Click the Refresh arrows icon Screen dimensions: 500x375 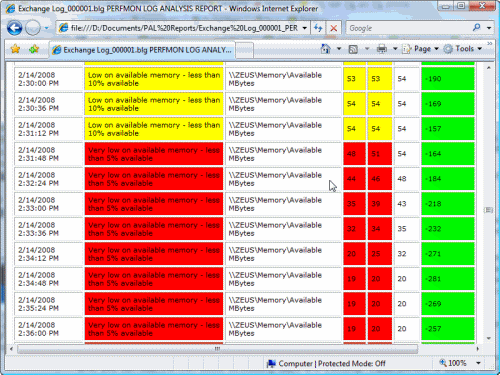click(x=318, y=28)
